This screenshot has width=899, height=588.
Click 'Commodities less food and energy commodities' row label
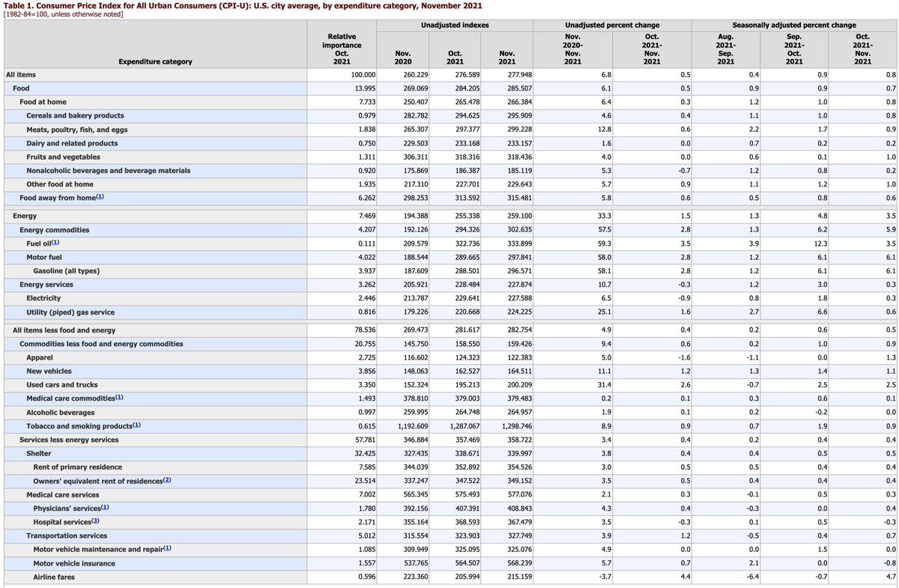pyautogui.click(x=101, y=344)
